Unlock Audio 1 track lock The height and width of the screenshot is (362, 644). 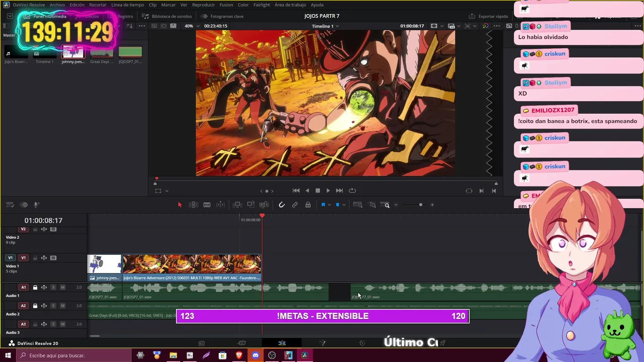pos(35,288)
